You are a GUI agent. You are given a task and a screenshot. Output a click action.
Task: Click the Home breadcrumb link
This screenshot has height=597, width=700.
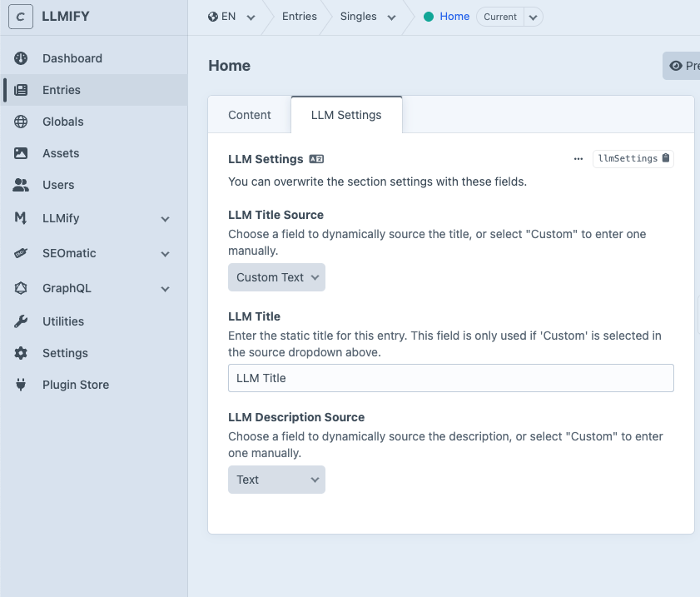coord(454,17)
